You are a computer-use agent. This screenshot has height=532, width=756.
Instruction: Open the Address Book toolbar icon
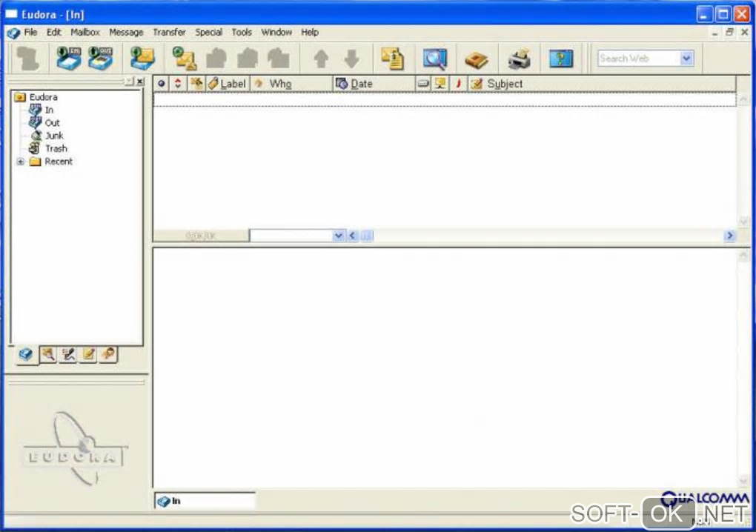477,60
